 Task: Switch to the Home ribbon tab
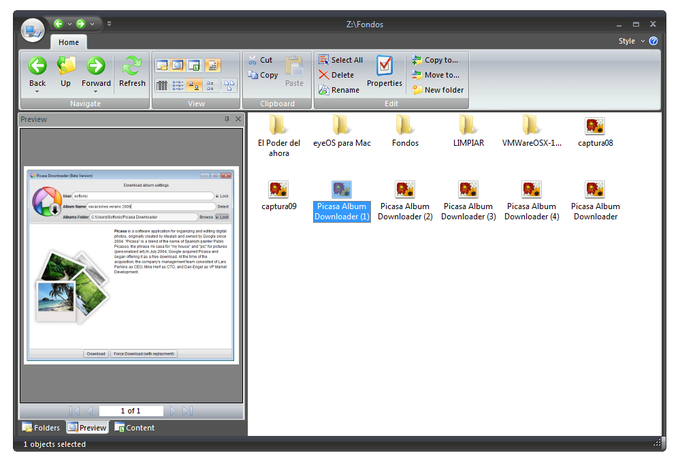pyautogui.click(x=69, y=42)
